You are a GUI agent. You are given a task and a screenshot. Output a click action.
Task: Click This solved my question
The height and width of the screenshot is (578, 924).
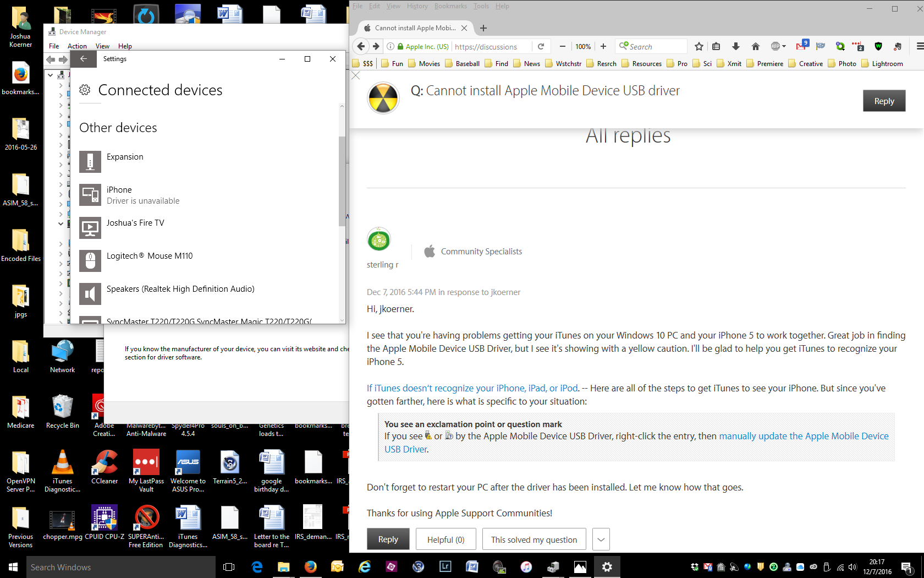(x=534, y=539)
